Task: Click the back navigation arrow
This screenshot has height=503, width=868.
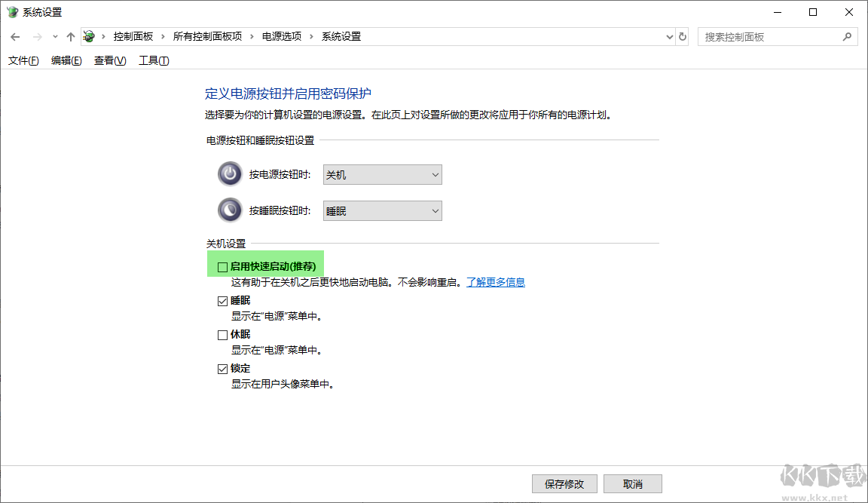Action: click(14, 36)
